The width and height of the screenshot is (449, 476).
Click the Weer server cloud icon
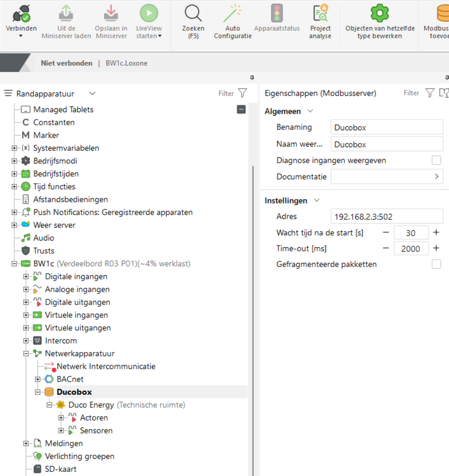click(x=26, y=225)
